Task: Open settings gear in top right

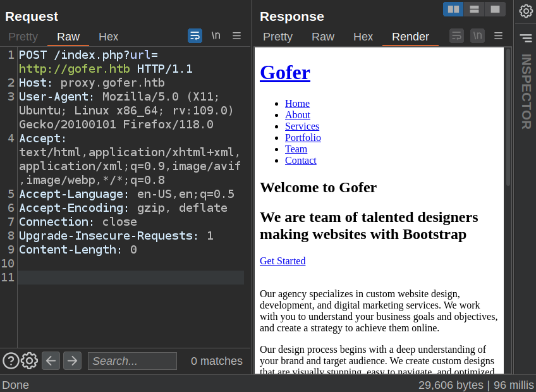Action: tap(526, 11)
